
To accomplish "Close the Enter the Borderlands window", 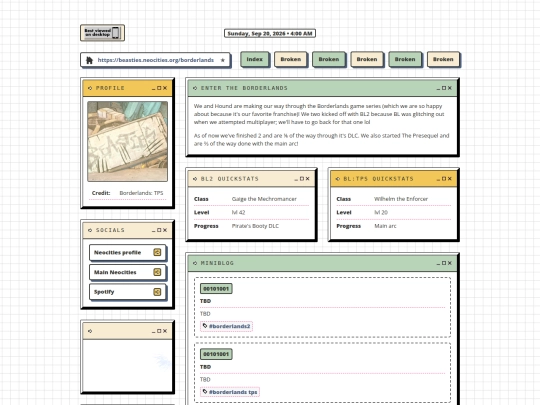I will (x=450, y=88).
